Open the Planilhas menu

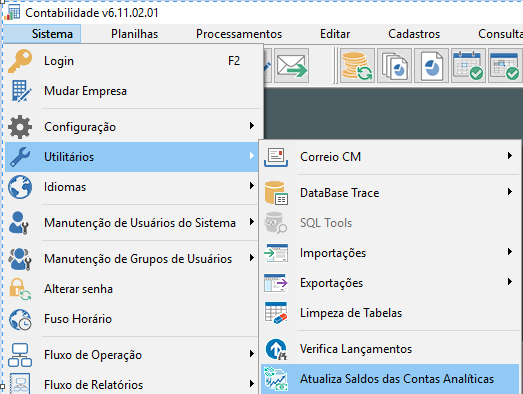(x=134, y=34)
